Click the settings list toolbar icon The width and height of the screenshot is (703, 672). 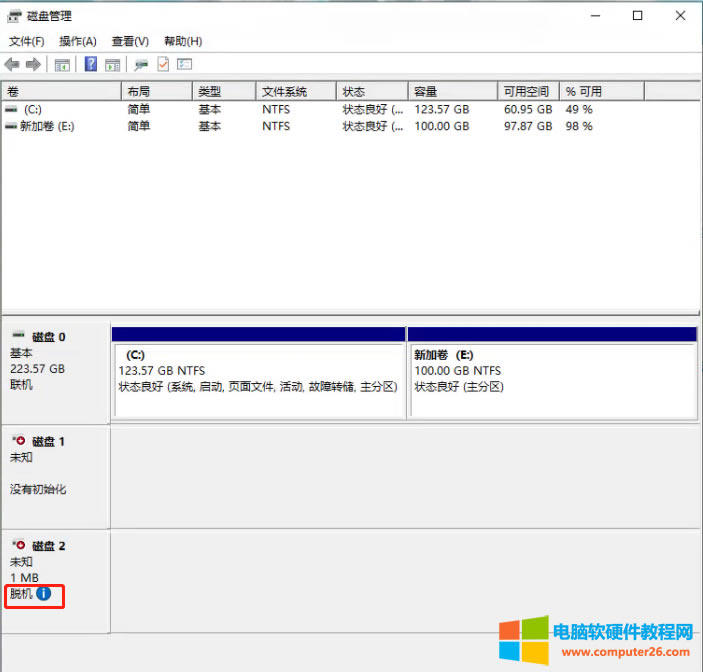[184, 64]
